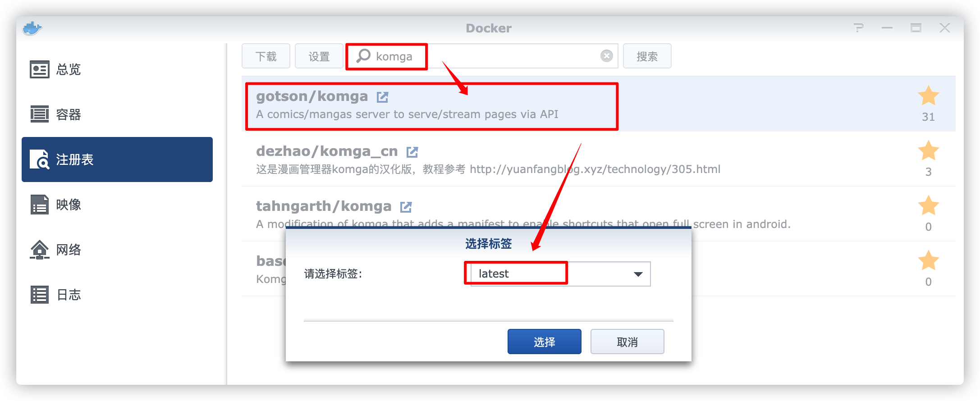Cancel the tag dialog with 取消
The width and height of the screenshot is (980, 401).
627,342
